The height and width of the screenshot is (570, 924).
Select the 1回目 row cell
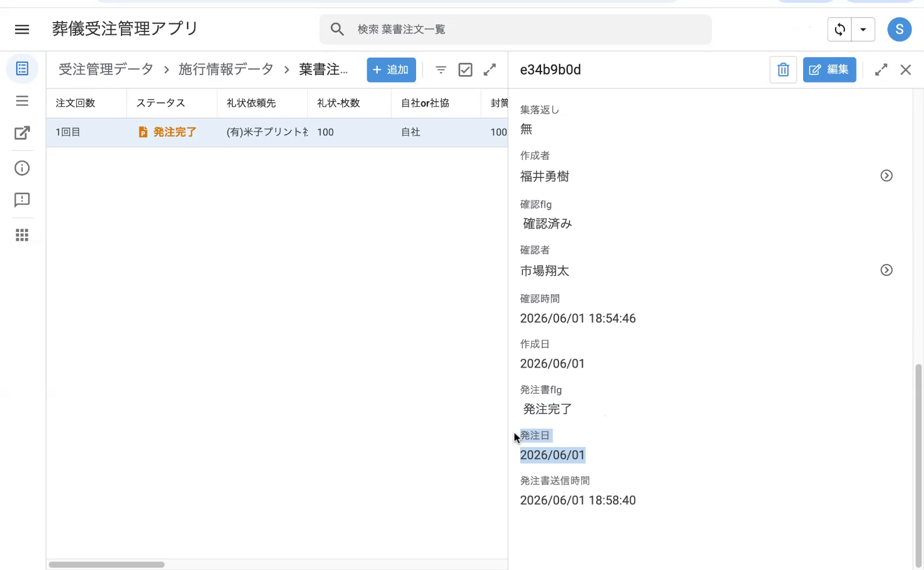pyautogui.click(x=68, y=132)
